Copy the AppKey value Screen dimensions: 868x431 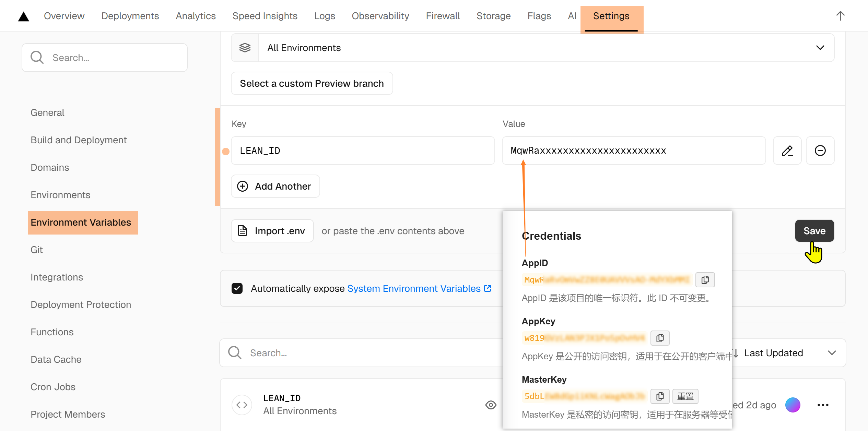(x=660, y=338)
